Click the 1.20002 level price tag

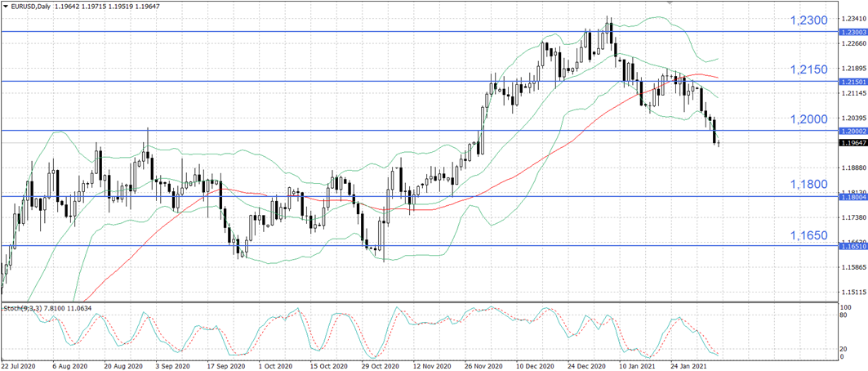pyautogui.click(x=852, y=131)
